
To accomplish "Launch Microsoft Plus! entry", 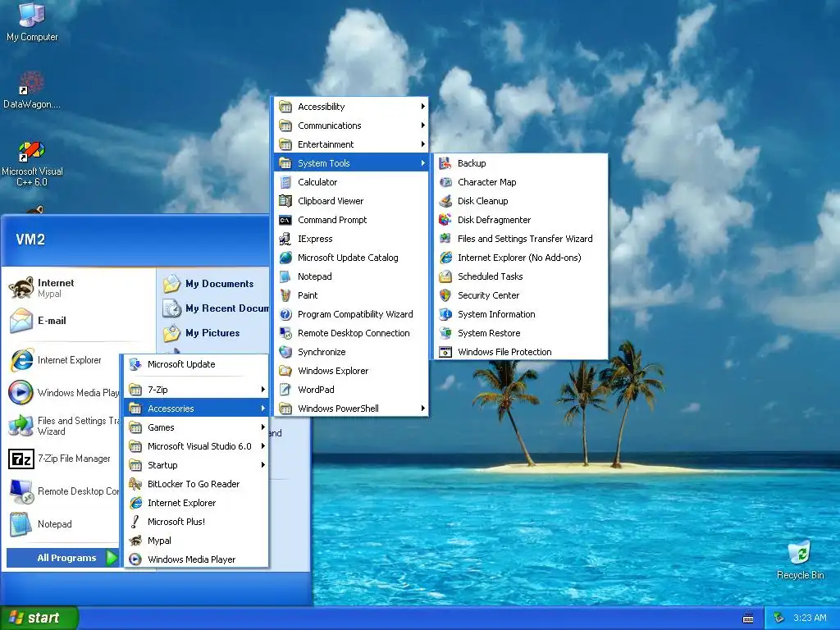I will [196, 522].
